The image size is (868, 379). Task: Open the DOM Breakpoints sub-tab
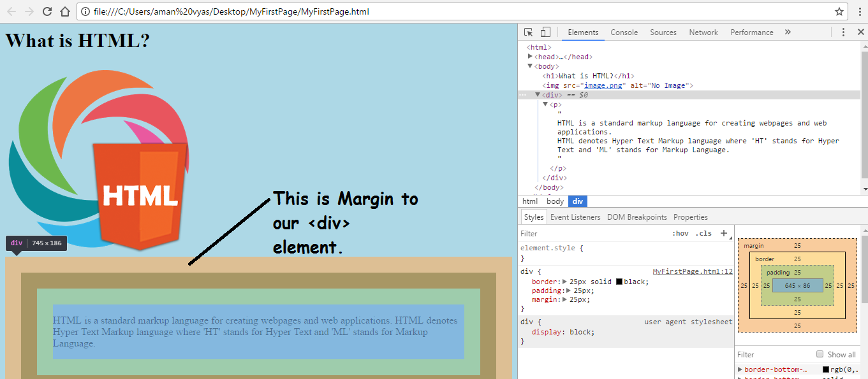pos(637,217)
